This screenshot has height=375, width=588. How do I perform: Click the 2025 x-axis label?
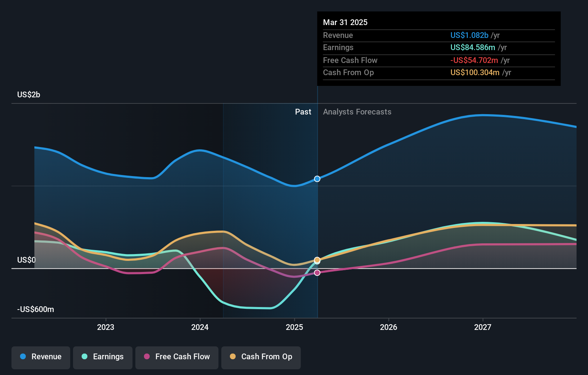coord(294,327)
